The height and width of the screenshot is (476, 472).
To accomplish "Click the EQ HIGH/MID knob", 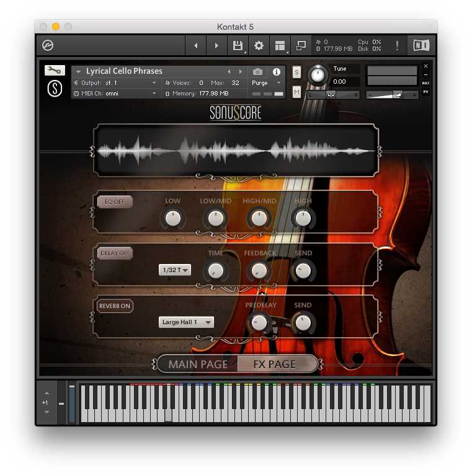I will pyautogui.click(x=259, y=218).
